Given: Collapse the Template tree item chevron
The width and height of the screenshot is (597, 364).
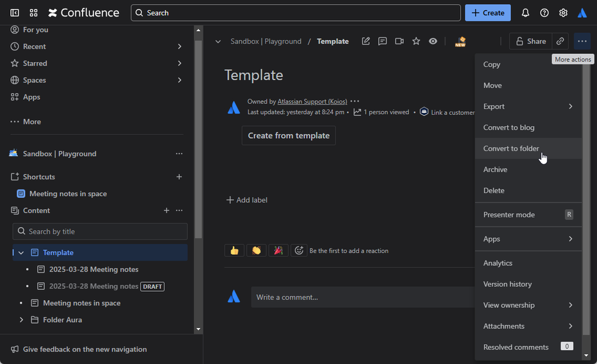Looking at the screenshot, I should (x=21, y=253).
